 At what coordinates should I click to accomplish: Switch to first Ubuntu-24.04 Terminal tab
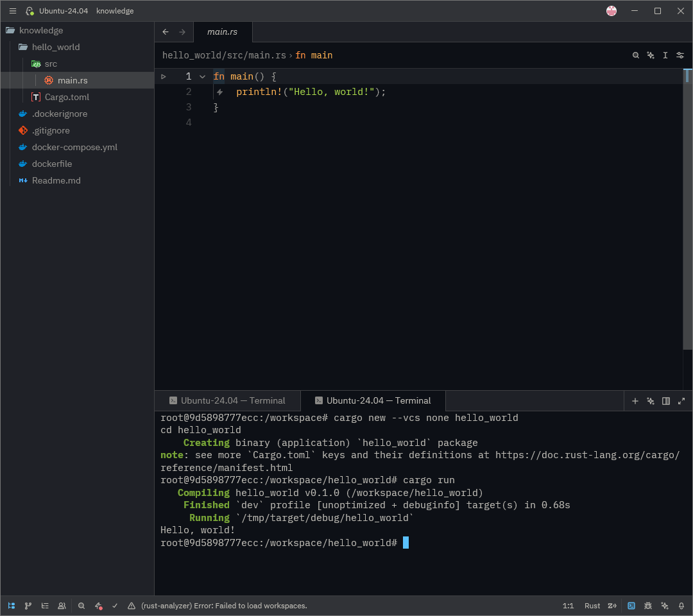pos(228,401)
